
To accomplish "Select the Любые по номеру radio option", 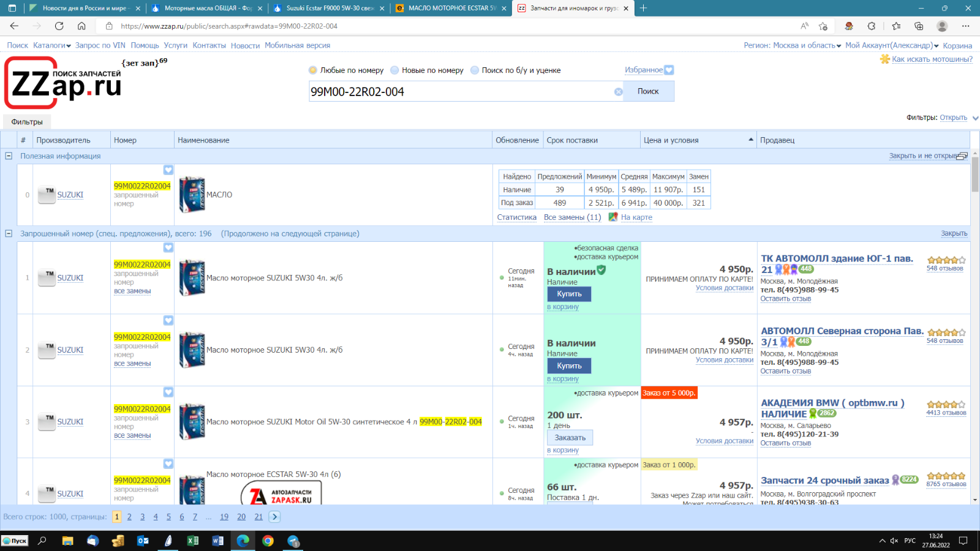I will (313, 70).
